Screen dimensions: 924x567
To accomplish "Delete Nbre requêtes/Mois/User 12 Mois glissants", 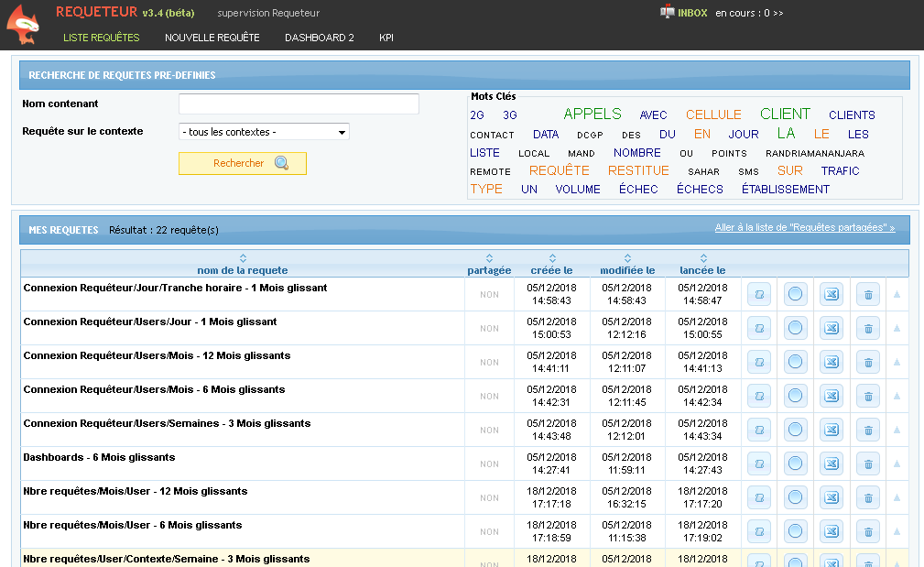I will pyautogui.click(x=868, y=497).
